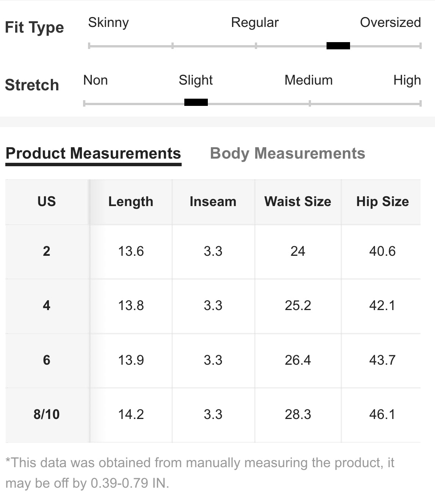Screen dimensions: 435x504
Task: Click the Medium stretch label
Action: pyautogui.click(x=308, y=80)
